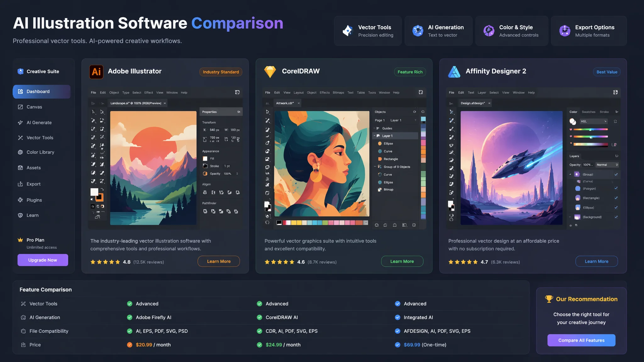Click the Objects panel options icon in CorelDRAW

(414, 112)
